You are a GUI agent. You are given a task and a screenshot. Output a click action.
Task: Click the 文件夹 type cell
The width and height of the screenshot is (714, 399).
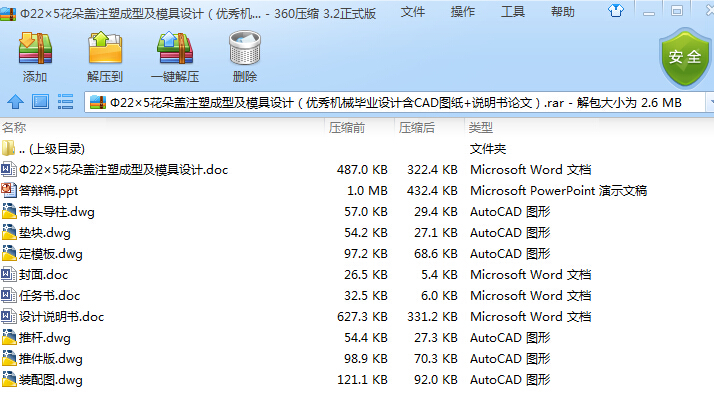[x=488, y=149]
